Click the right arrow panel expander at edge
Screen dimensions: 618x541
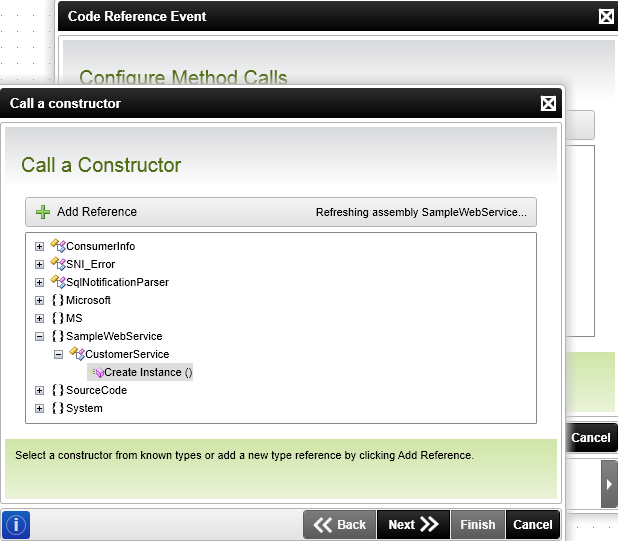point(609,484)
